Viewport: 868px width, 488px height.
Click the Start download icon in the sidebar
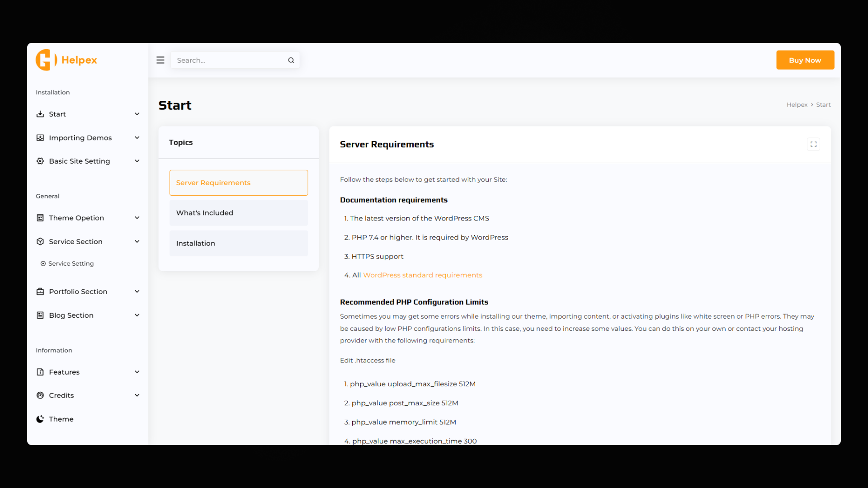coord(40,114)
